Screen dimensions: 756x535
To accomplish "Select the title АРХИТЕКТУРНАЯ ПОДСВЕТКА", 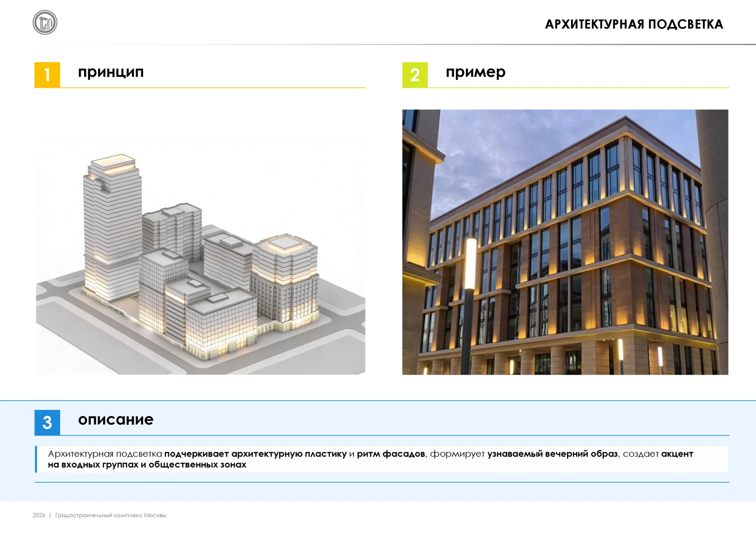I will pos(634,24).
